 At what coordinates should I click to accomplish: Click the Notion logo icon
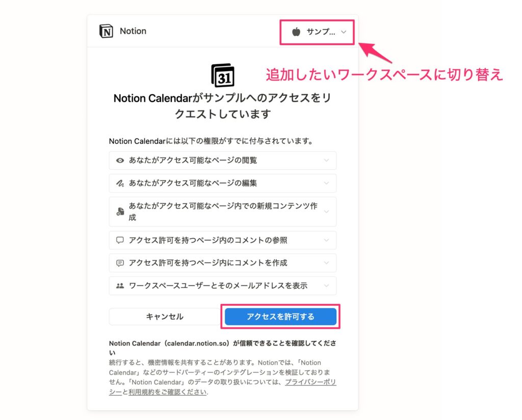click(106, 31)
